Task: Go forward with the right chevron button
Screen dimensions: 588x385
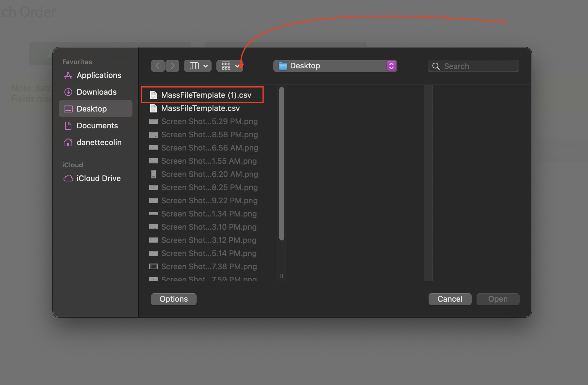Action: pyautogui.click(x=172, y=66)
